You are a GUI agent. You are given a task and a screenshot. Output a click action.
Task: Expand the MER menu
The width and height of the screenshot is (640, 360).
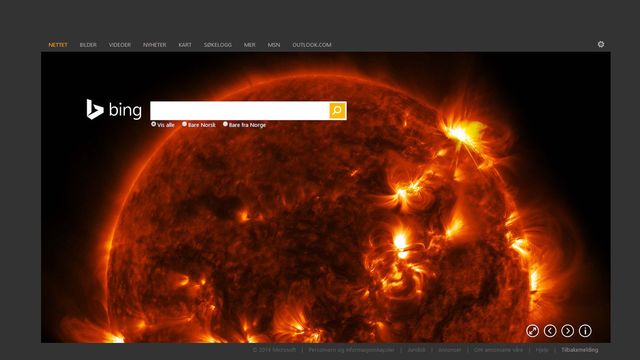coord(250,45)
